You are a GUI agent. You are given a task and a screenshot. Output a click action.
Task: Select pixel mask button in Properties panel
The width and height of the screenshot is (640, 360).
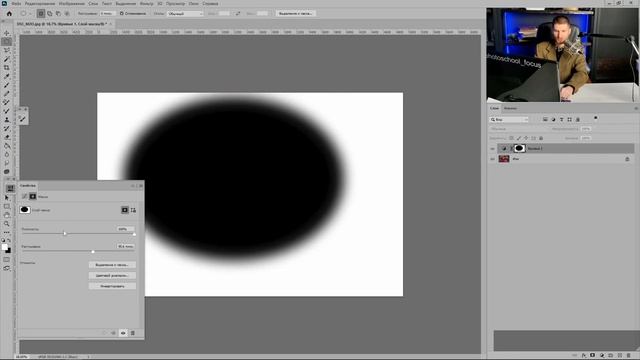click(x=124, y=210)
